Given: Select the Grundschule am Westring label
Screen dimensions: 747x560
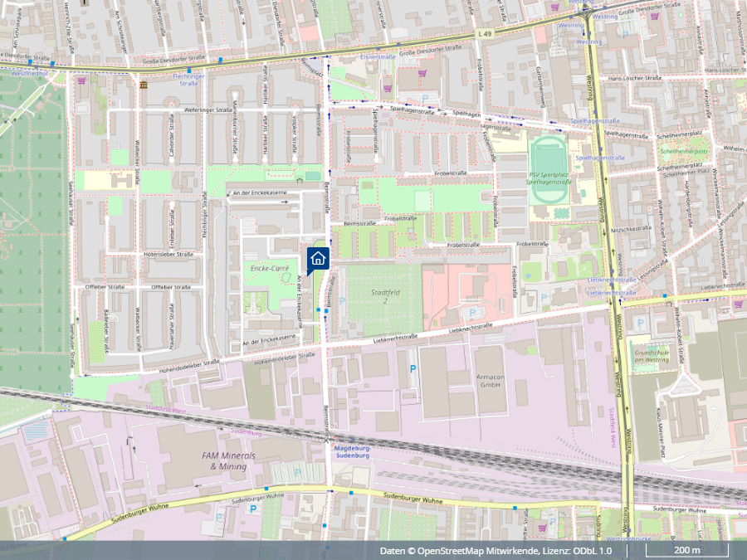Looking at the screenshot, I should coord(651,353).
